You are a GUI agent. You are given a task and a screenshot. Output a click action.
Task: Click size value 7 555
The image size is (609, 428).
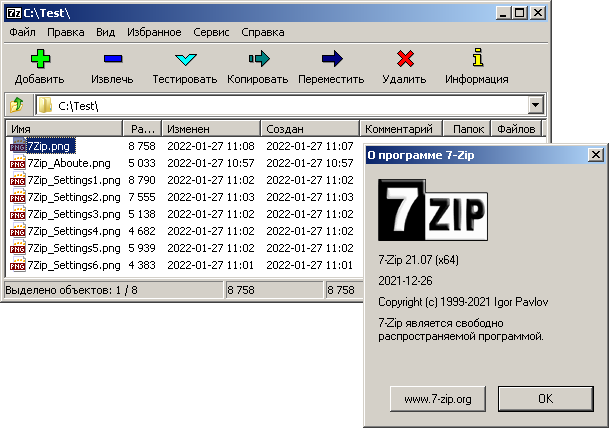142,197
